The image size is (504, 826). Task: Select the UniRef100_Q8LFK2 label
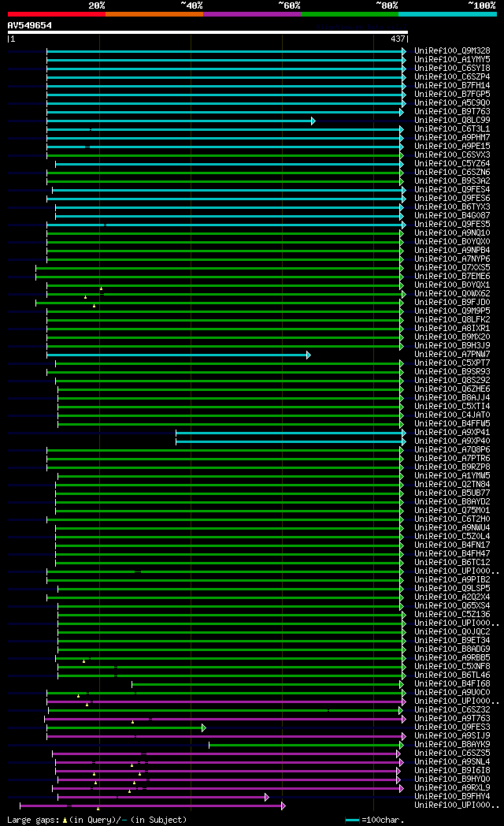click(452, 320)
